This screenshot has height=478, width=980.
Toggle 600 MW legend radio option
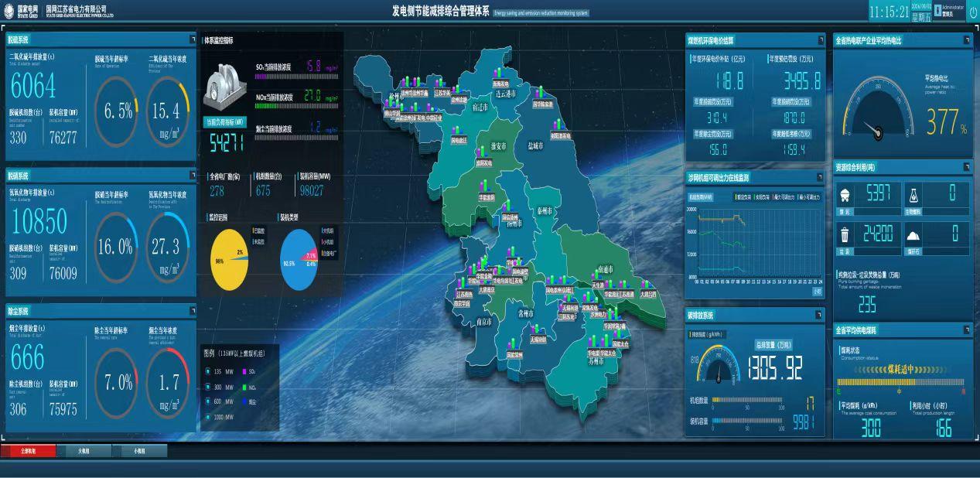point(207,402)
